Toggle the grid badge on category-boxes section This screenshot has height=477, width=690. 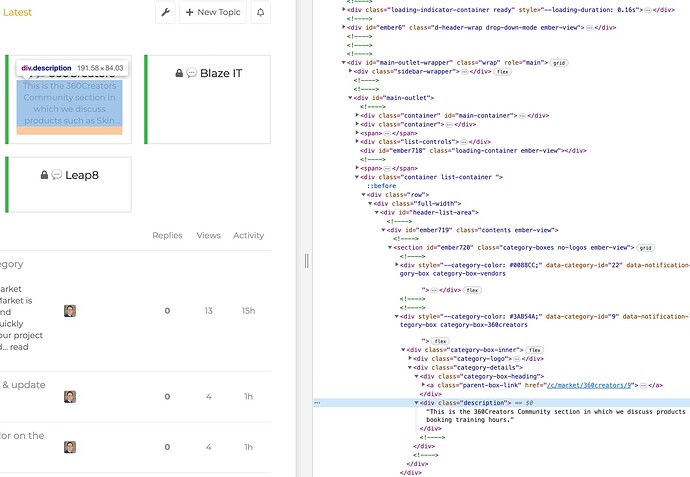coord(646,248)
